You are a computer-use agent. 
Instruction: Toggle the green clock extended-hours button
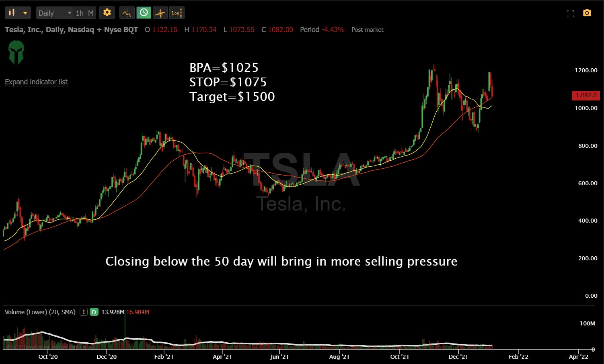pyautogui.click(x=144, y=13)
